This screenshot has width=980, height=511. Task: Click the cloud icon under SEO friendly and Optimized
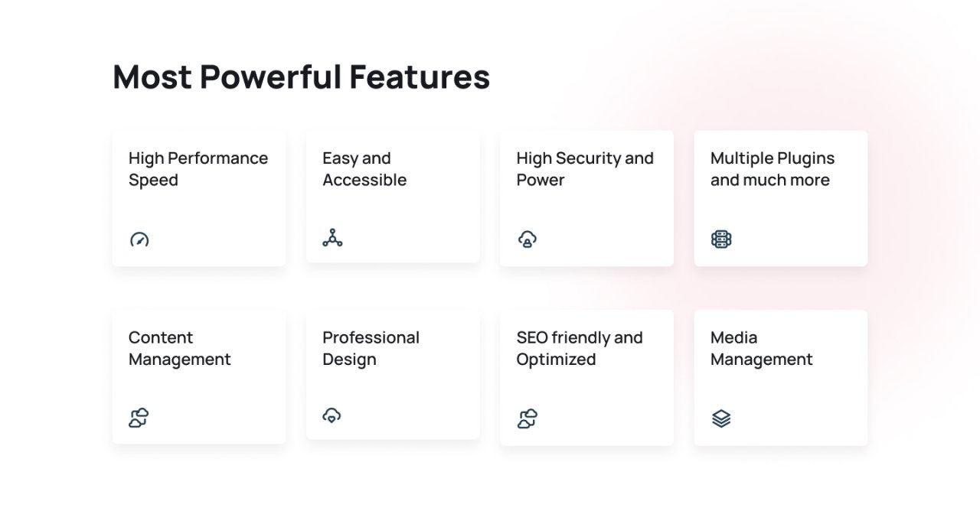point(527,418)
